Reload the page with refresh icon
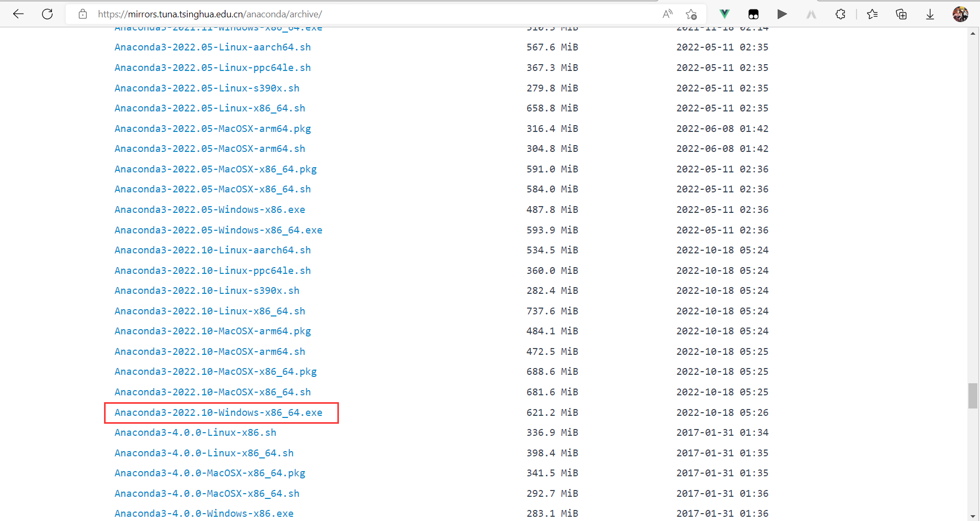980x521 pixels. coord(47,14)
